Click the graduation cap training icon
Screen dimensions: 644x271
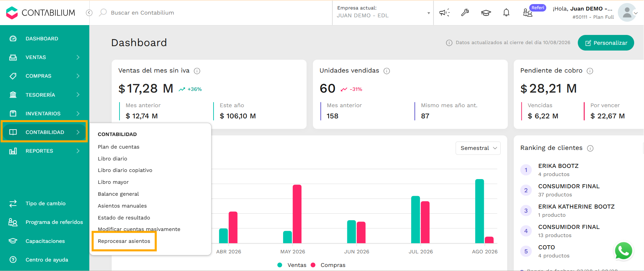486,13
